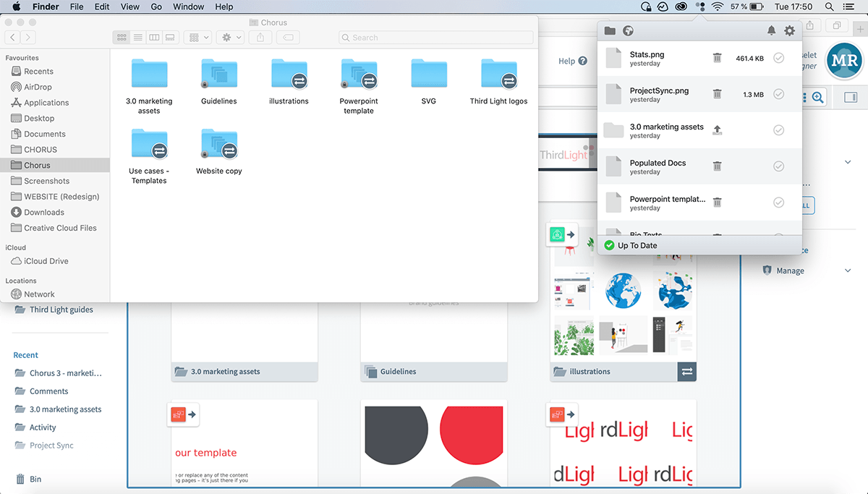Screen dimensions: 868x494
Task: Expand the chevron above the Manage section
Action: tap(848, 162)
